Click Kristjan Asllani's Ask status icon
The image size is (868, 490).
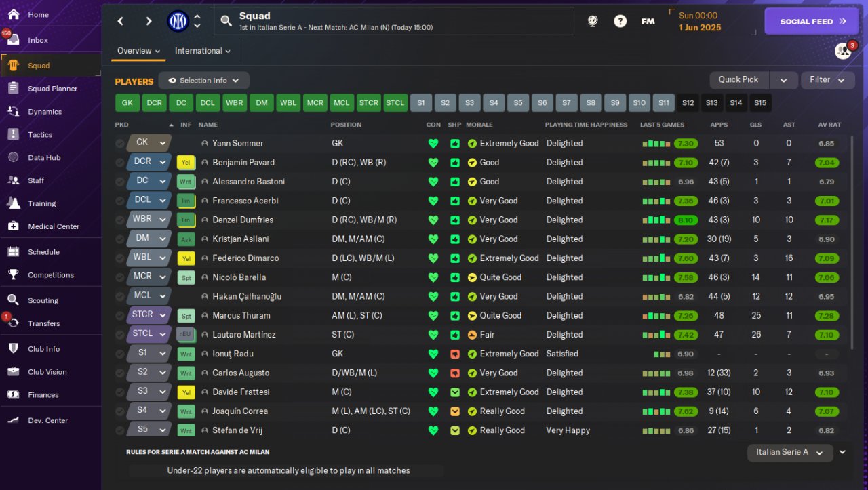[x=185, y=239]
